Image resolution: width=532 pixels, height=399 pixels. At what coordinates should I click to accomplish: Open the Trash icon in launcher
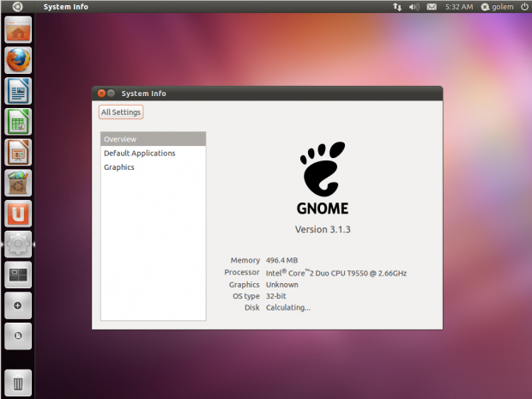(18, 383)
